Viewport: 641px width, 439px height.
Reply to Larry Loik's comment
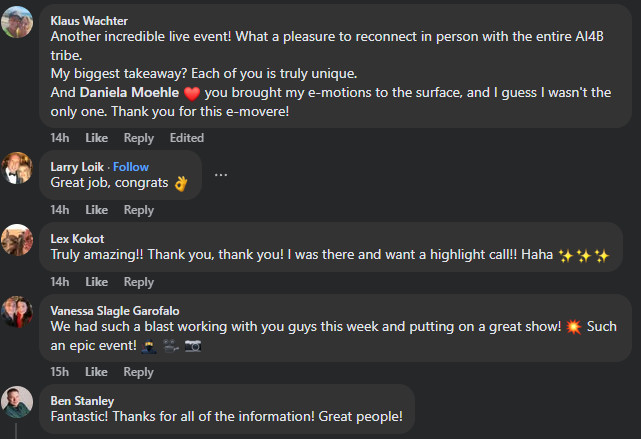(x=139, y=210)
